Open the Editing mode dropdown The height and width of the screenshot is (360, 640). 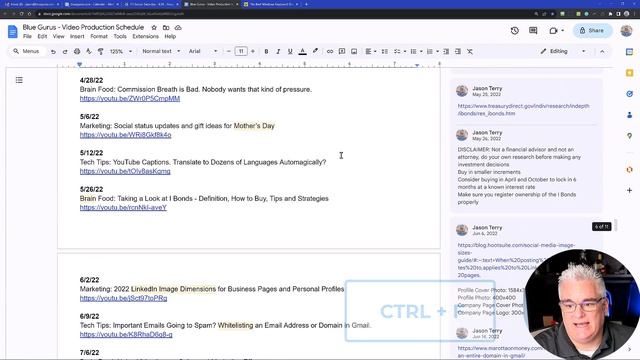tap(563, 51)
